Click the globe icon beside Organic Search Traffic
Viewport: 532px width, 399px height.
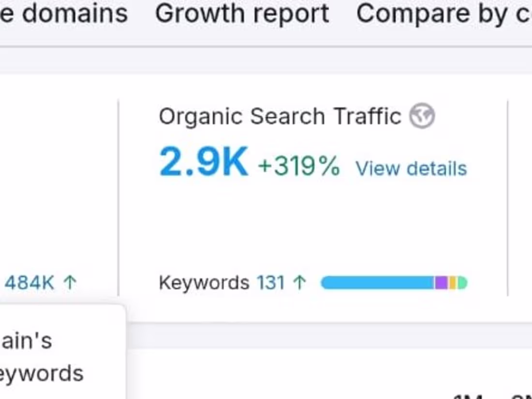coord(421,115)
